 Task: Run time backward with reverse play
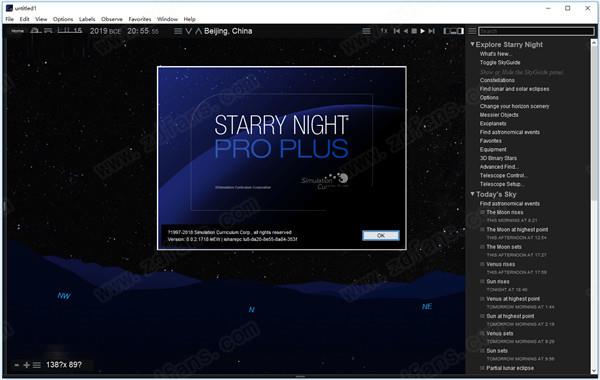(406, 31)
